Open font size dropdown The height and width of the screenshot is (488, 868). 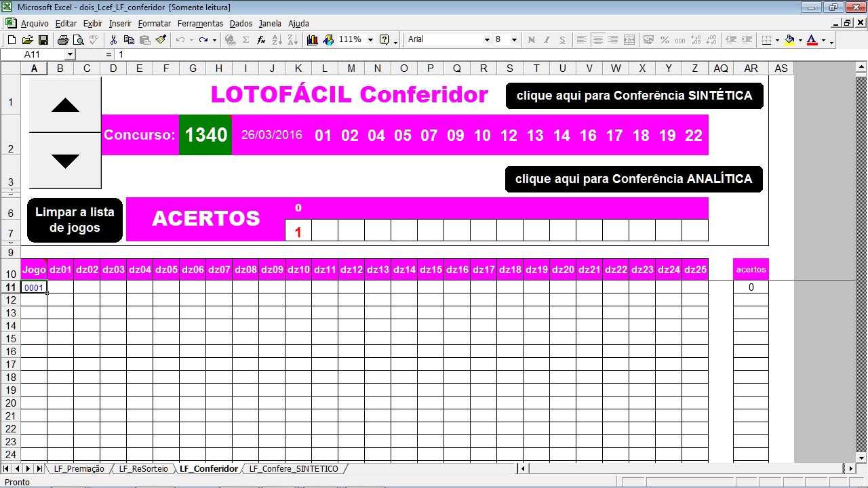pos(514,40)
